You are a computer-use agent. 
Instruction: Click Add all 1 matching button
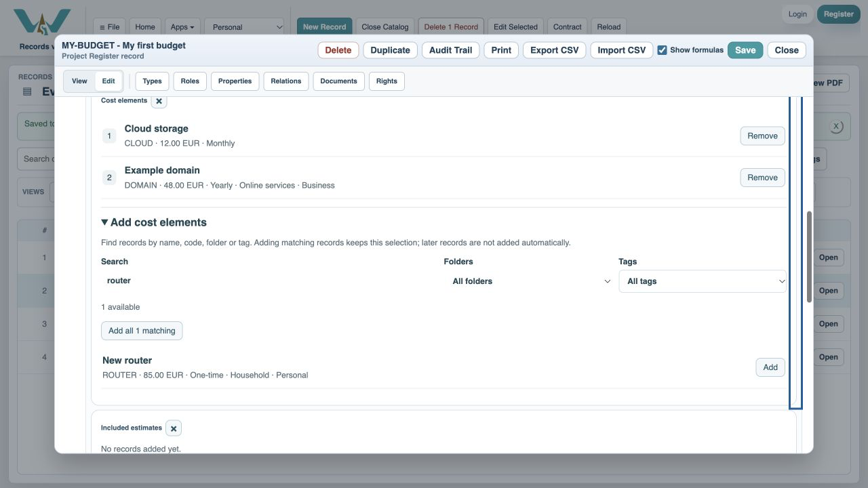[x=142, y=331]
